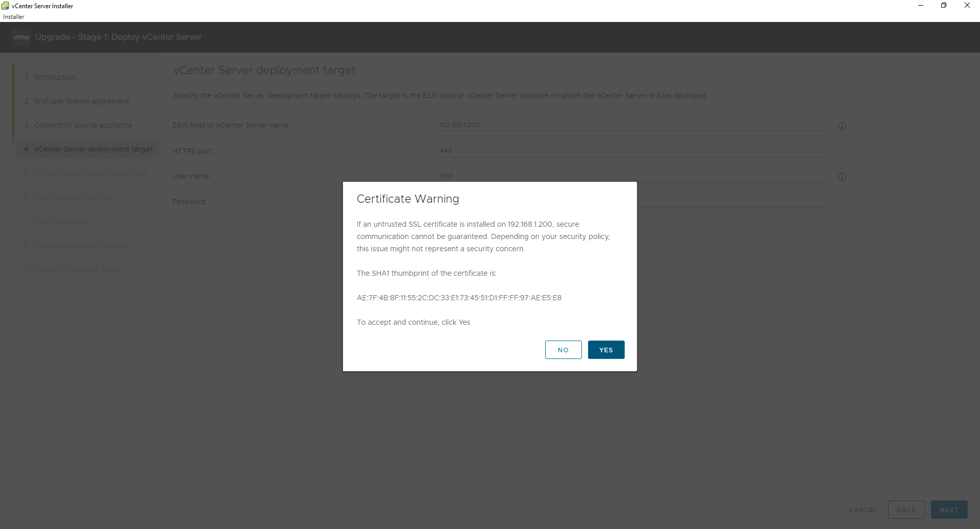Viewport: 980px width, 529px height.
Task: Click NO in Certificate Warning dialog
Action: [x=563, y=350]
